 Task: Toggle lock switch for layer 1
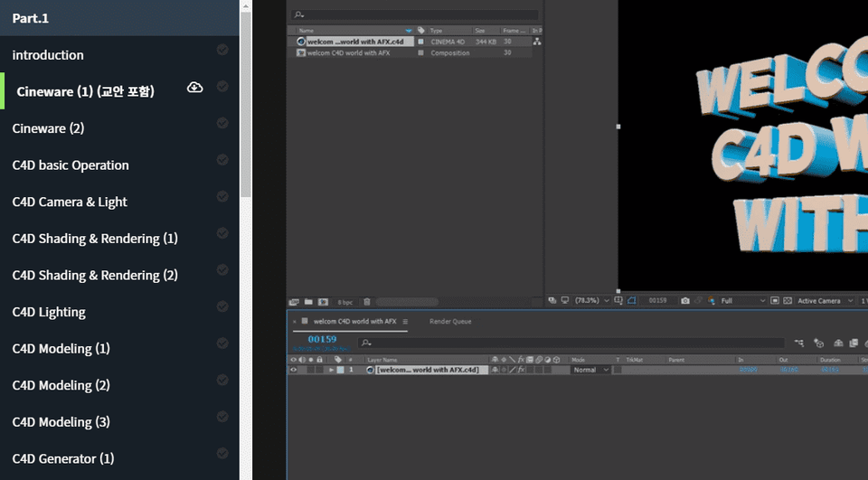pyautogui.click(x=319, y=370)
